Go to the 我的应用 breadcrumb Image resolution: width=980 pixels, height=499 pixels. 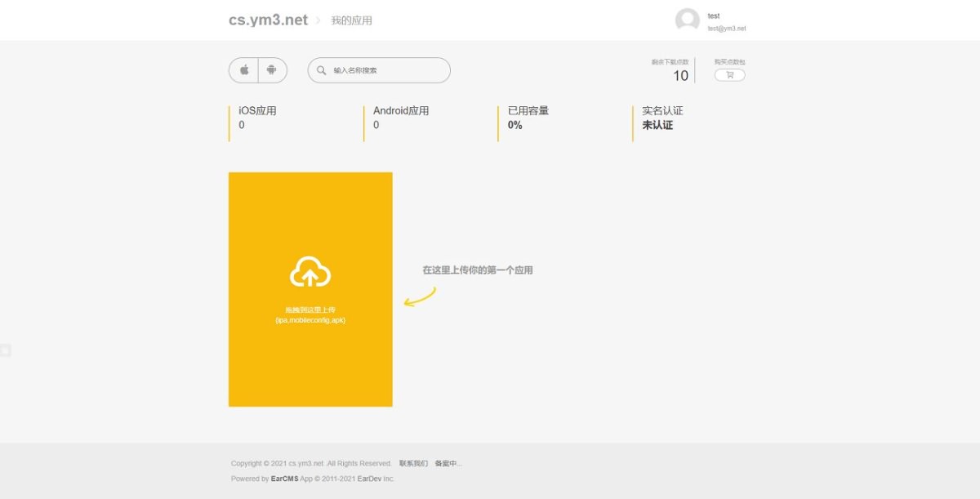point(351,20)
